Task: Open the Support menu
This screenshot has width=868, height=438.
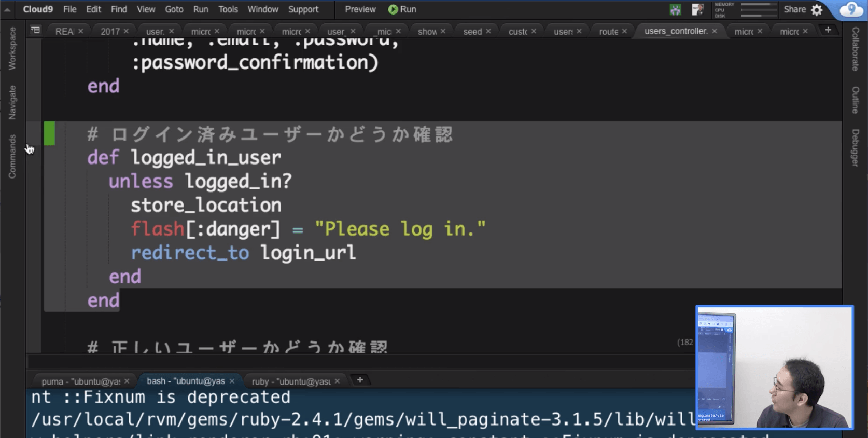Action: 303,9
